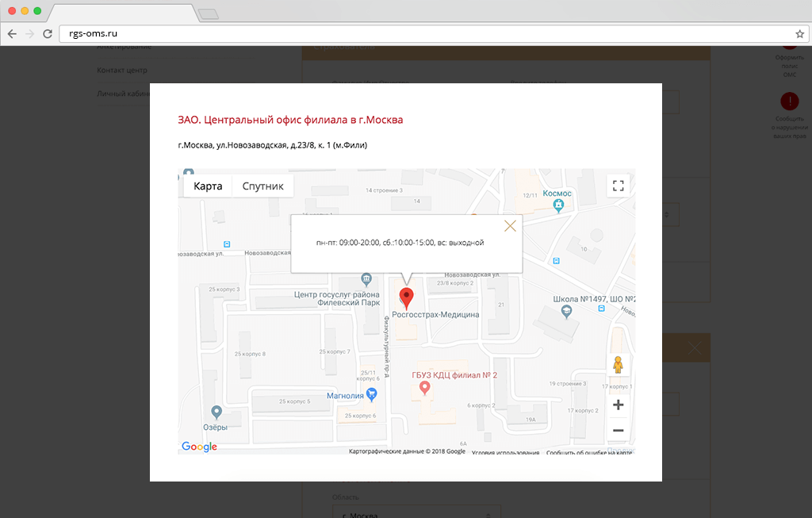
Task: Click the Космос place marker
Action: [558, 206]
